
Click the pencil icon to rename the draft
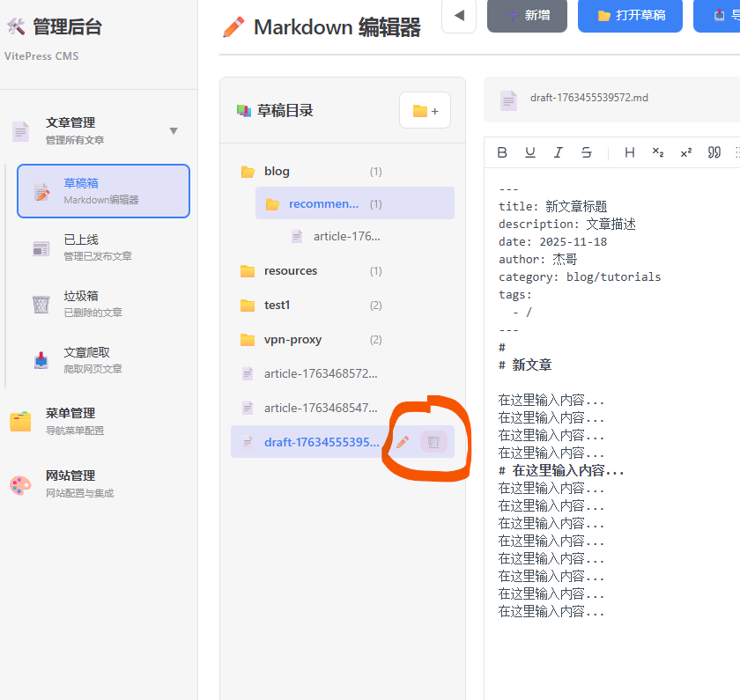pyautogui.click(x=402, y=442)
